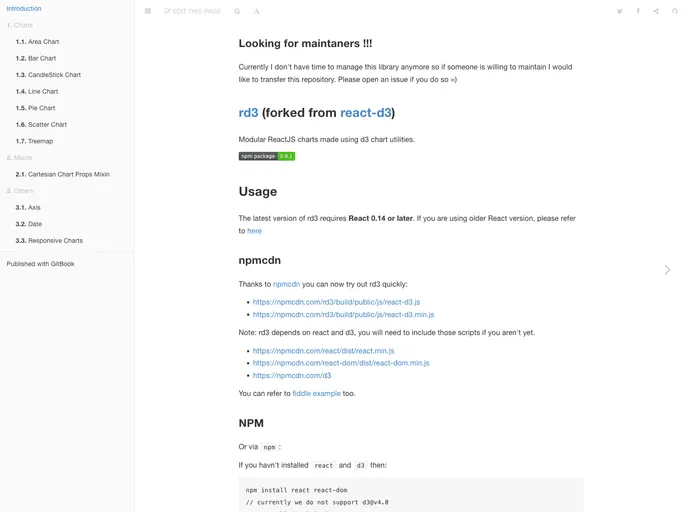Share page via Facebook icon
The width and height of the screenshot is (688, 512).
tap(638, 11)
